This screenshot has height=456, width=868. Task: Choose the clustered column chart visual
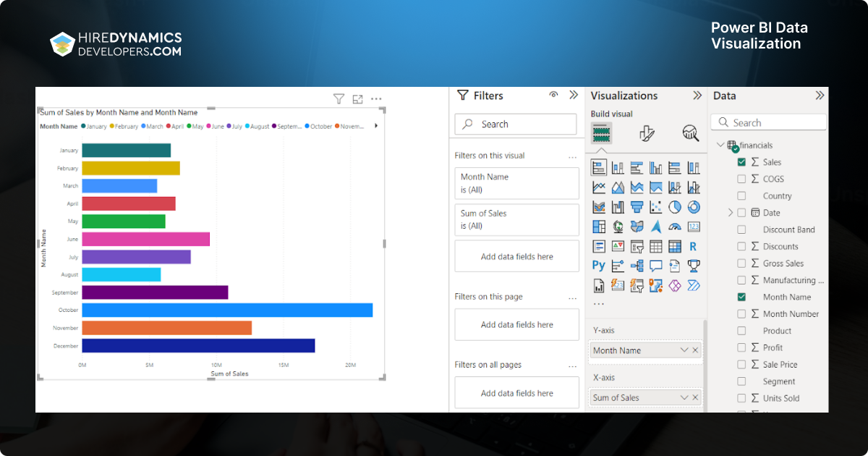655,168
